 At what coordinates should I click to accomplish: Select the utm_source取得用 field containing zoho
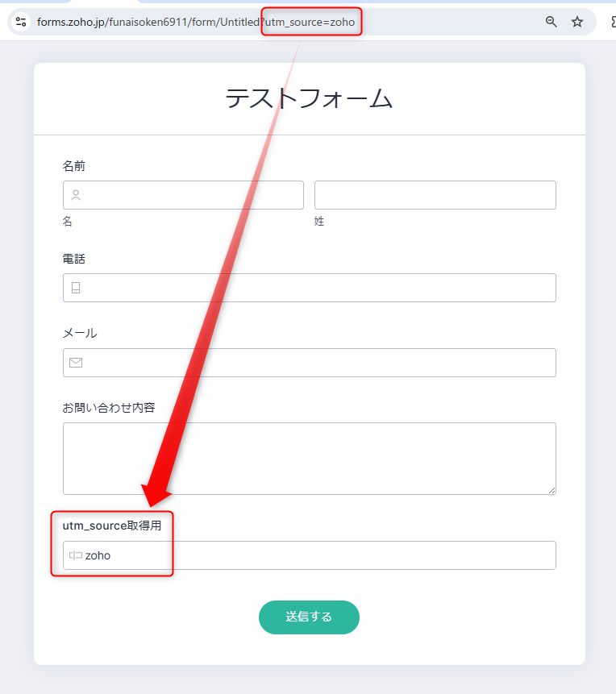tap(323, 555)
